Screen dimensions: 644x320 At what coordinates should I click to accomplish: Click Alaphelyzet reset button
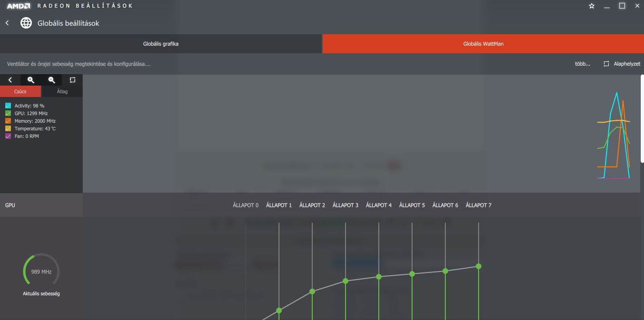coord(622,64)
